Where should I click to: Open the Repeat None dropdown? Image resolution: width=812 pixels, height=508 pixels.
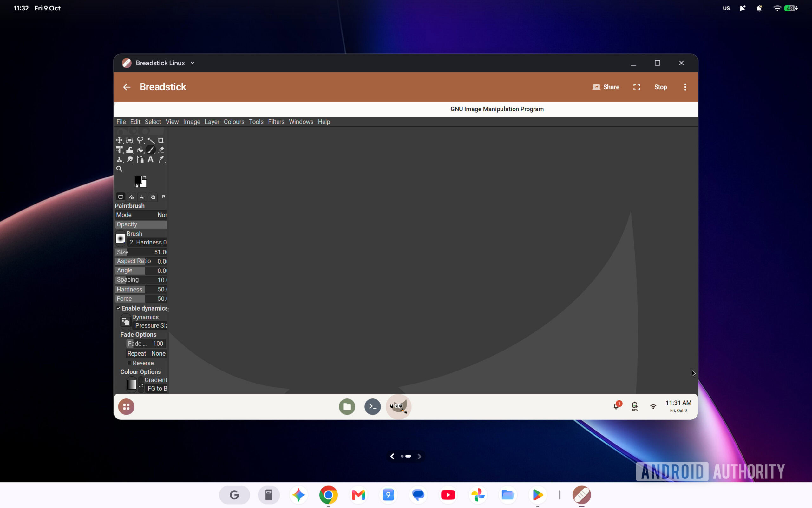[146, 353]
